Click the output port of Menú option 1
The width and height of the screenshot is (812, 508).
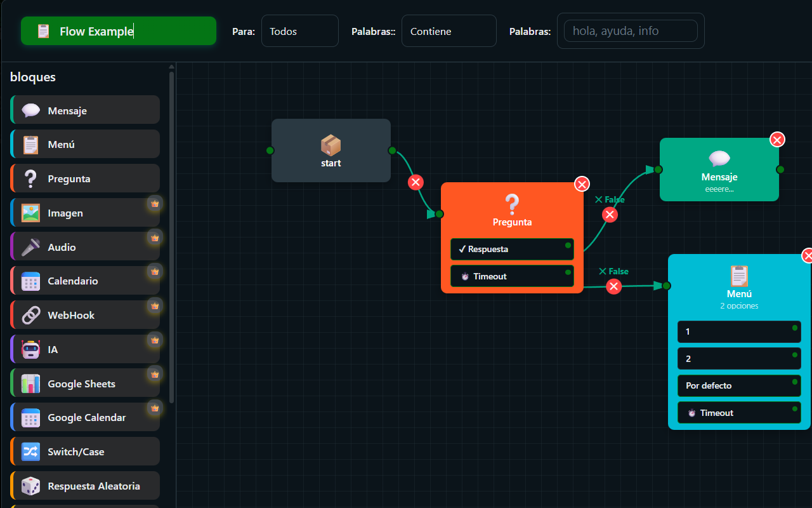[795, 328]
